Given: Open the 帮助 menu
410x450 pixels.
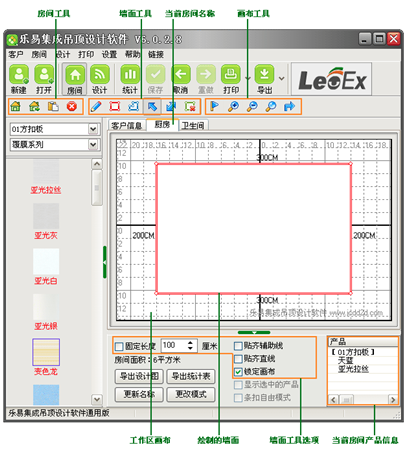Looking at the screenshot, I should point(132,54).
